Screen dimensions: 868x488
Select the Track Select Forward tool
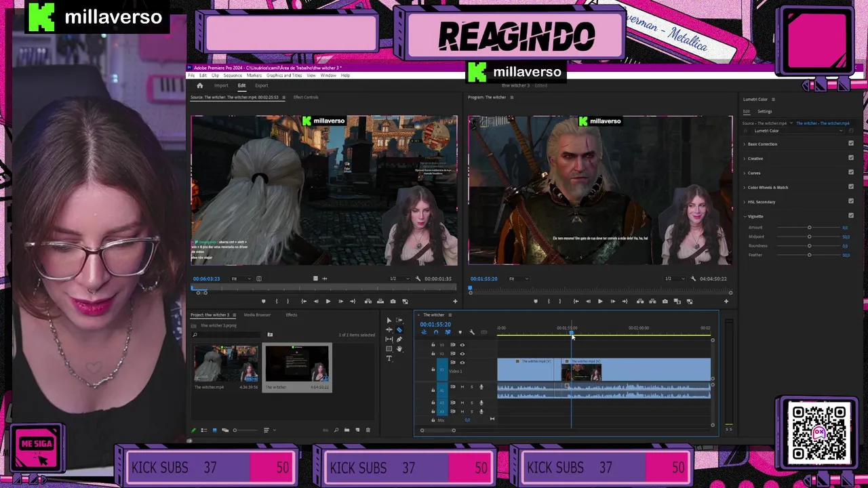(399, 320)
